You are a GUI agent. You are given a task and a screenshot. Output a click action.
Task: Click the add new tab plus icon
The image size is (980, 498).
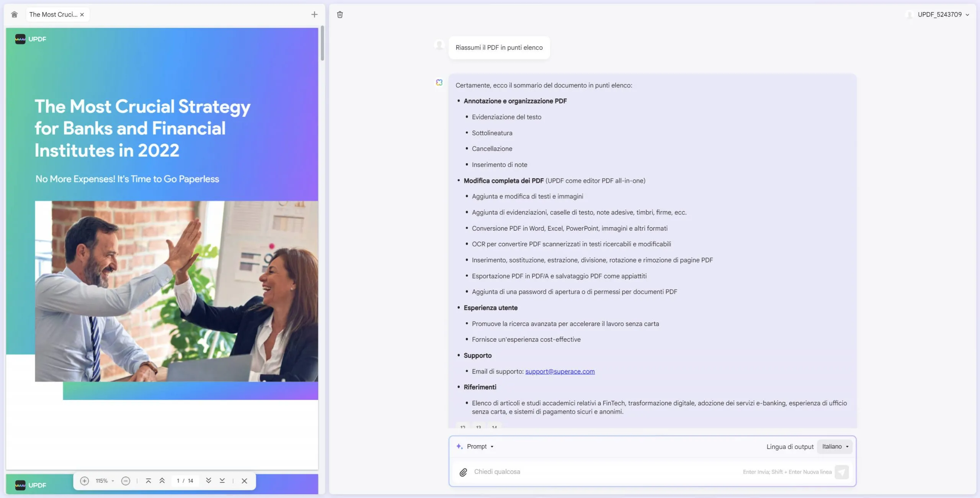click(314, 14)
